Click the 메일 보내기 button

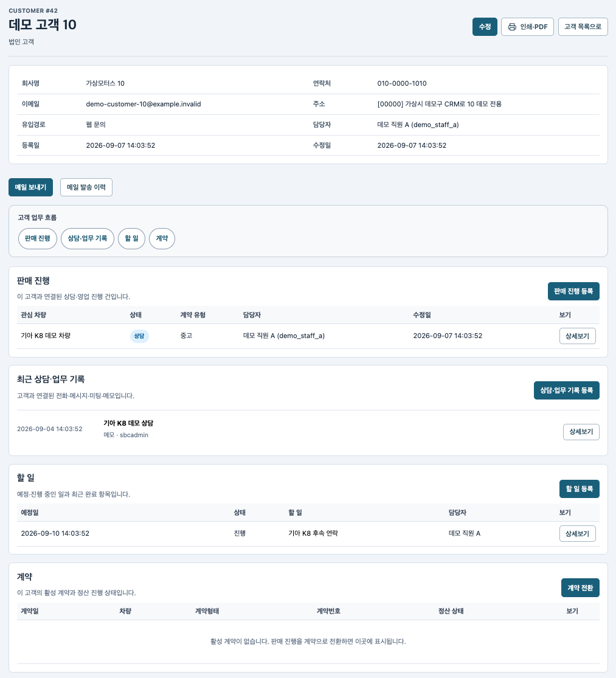click(x=30, y=187)
